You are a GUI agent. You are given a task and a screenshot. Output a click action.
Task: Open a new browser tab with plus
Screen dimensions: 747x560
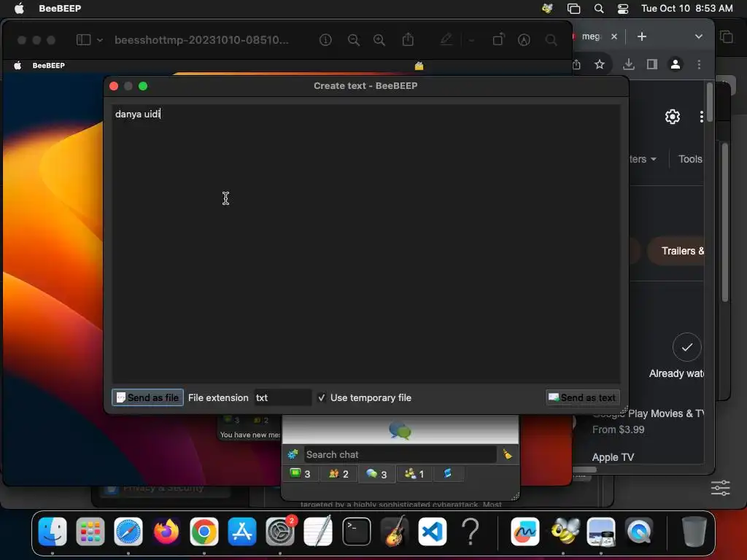642,36
